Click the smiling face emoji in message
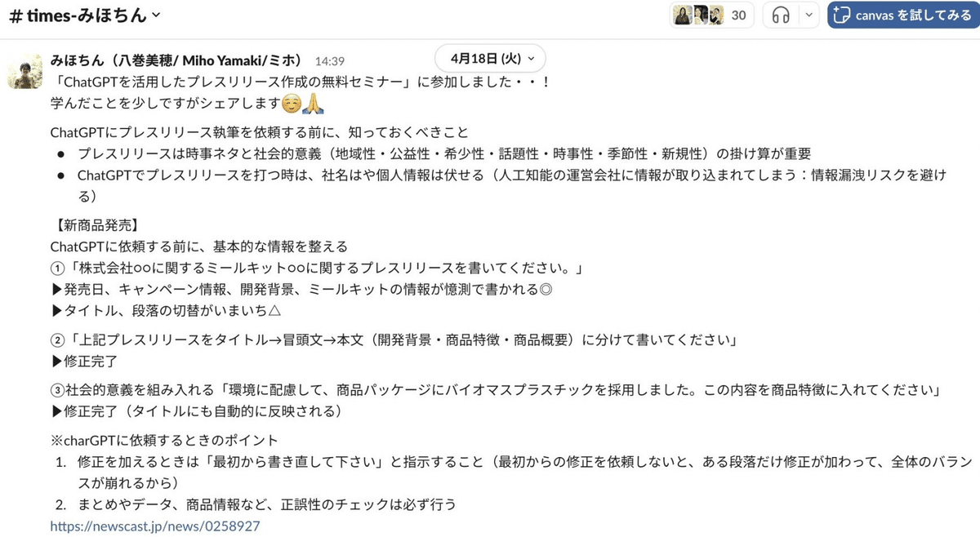The height and width of the screenshot is (537, 980). coord(289,104)
